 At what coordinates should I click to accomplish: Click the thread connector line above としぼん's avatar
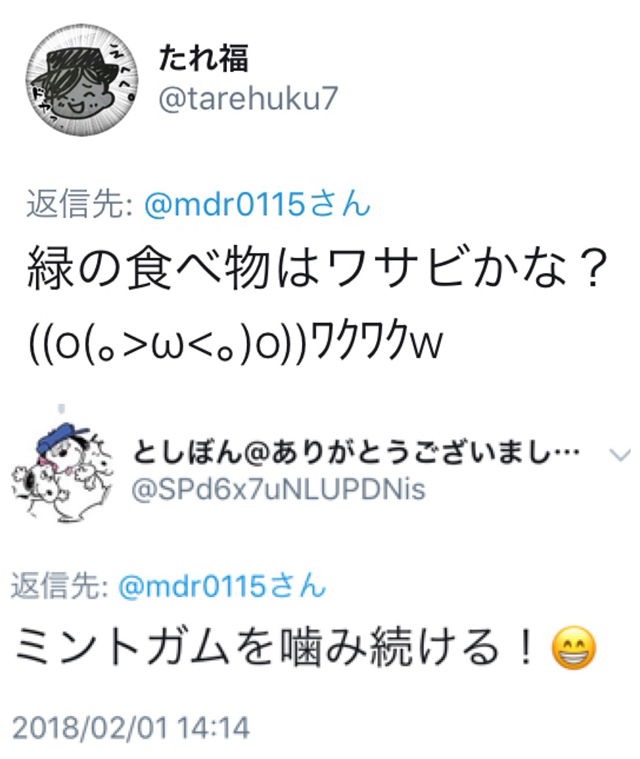[x=61, y=410]
